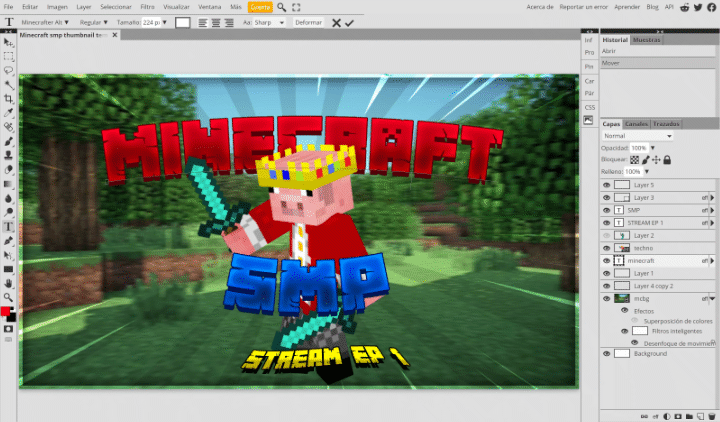720x422 pixels.
Task: Align text left
Action: pos(202,23)
